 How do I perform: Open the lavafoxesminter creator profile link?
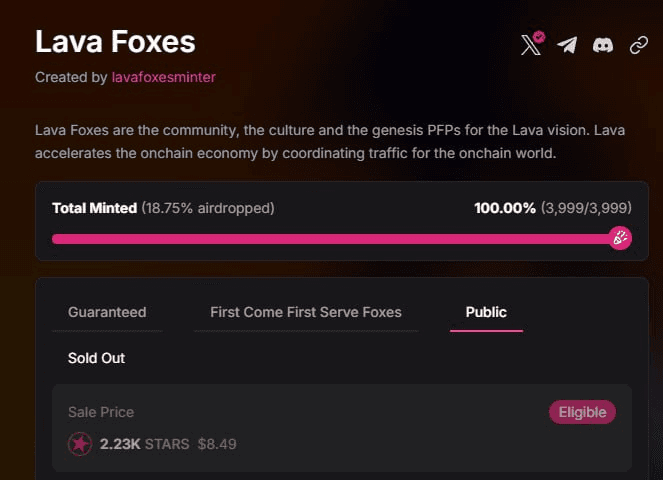pos(164,77)
